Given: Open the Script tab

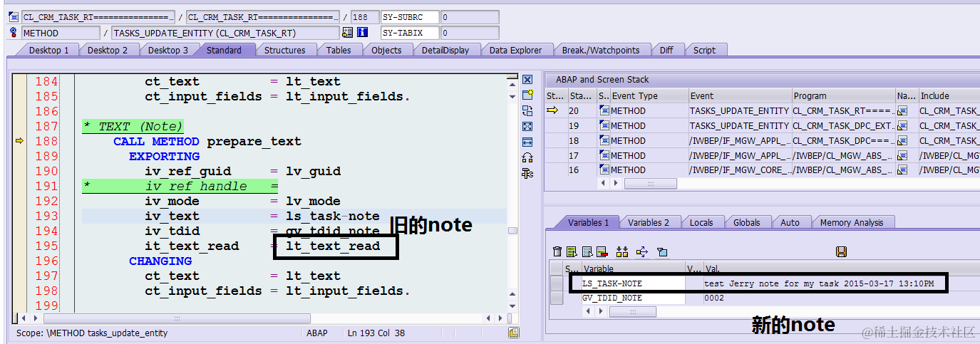Looking at the screenshot, I should pos(704,50).
